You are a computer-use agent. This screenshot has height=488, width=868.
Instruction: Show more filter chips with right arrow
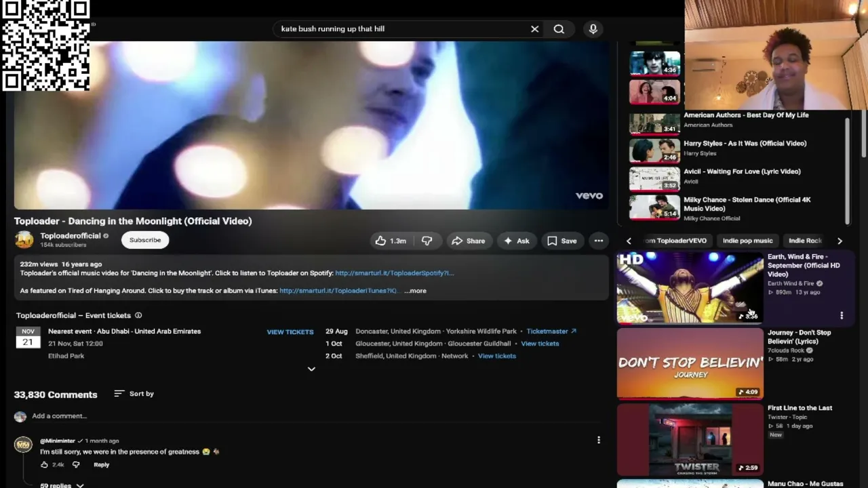coord(840,241)
